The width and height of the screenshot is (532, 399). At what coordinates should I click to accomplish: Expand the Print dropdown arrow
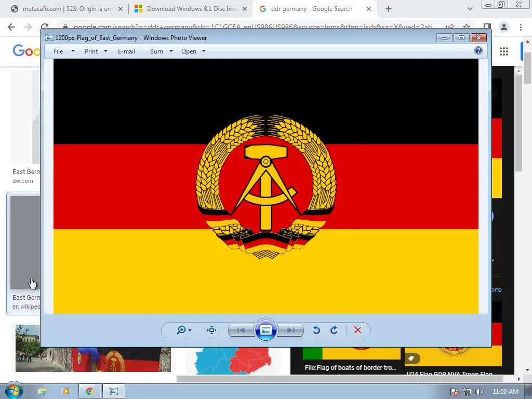pyautogui.click(x=105, y=51)
